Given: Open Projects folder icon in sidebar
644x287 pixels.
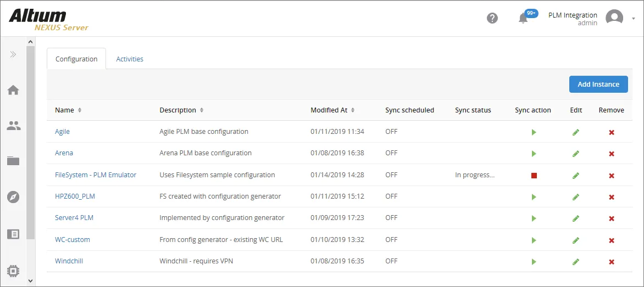Looking at the screenshot, I should [x=13, y=161].
